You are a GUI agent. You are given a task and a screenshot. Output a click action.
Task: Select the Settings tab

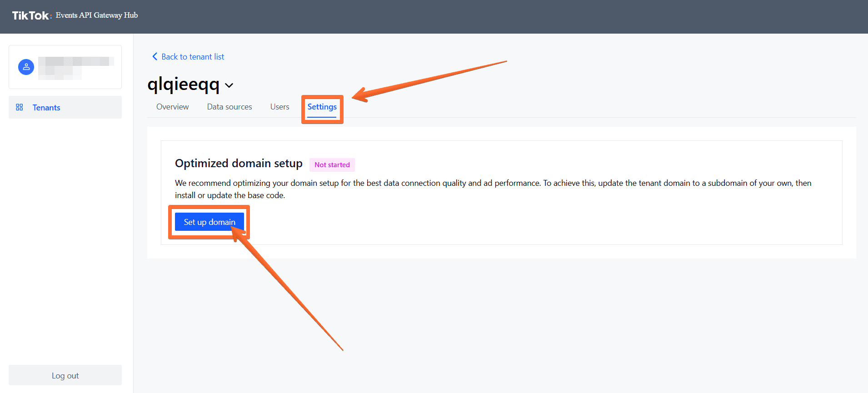pyautogui.click(x=322, y=107)
